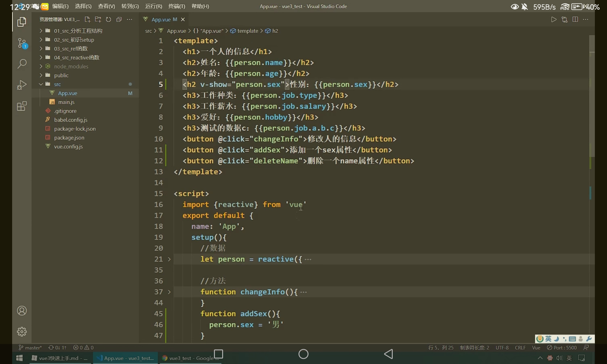Open the 运行(R) menu
This screenshot has height=364, width=607.
154,6
